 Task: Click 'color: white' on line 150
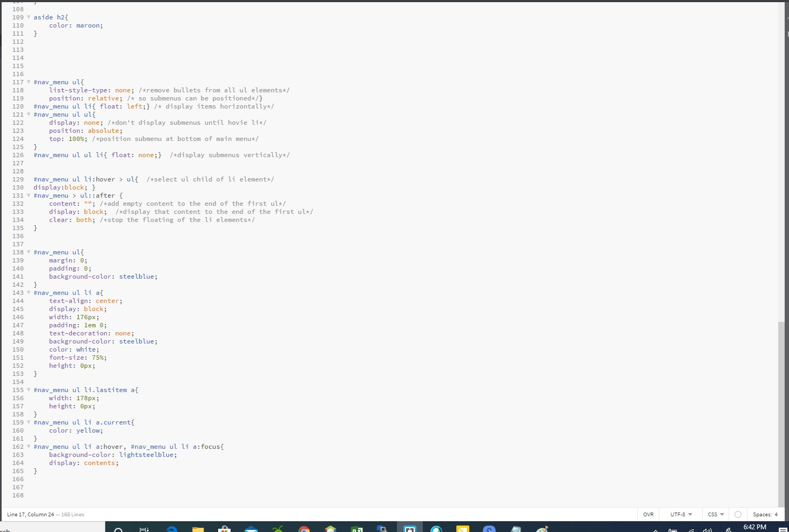72,349
